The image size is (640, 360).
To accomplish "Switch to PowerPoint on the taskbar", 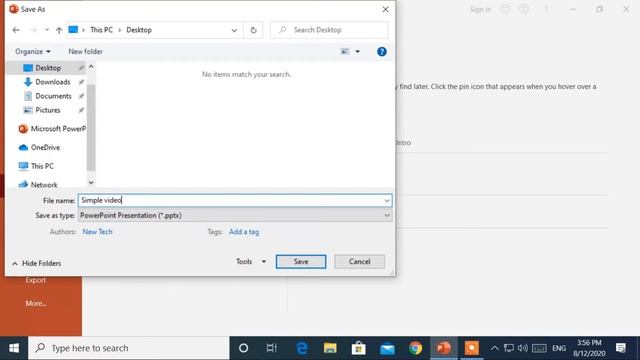I will (444, 348).
